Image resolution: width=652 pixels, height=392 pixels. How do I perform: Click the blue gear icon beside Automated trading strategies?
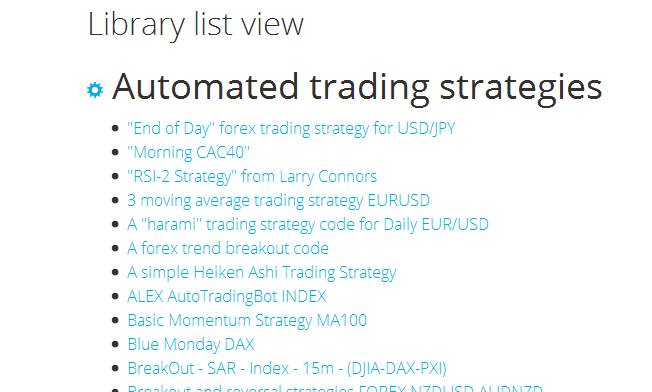point(95,90)
